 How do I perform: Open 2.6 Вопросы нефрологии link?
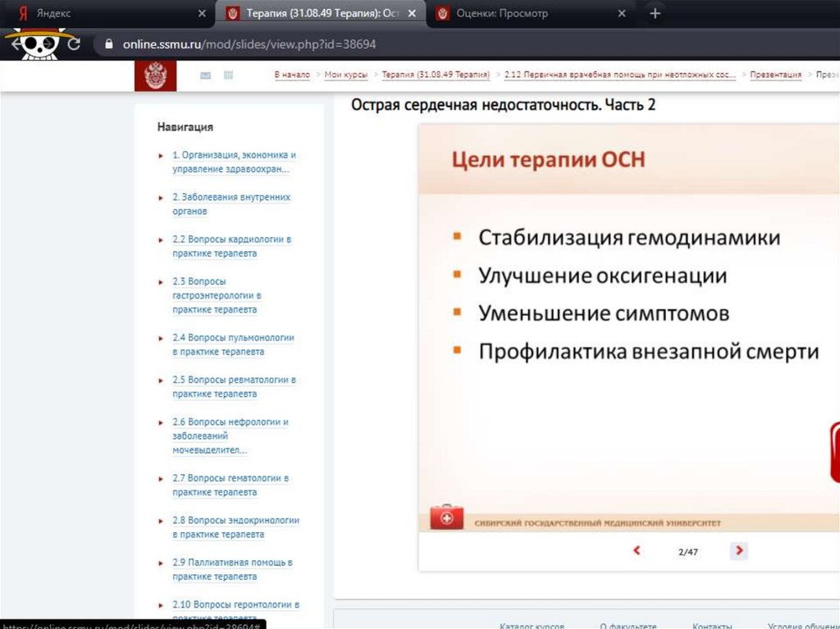231,435
